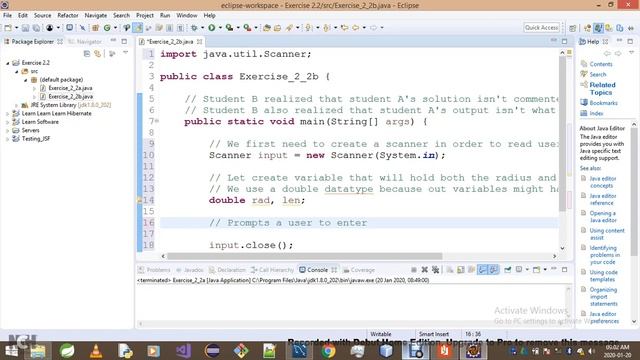This screenshot has height=360, width=640.
Task: Expand the Servers project node
Action: click(8, 131)
